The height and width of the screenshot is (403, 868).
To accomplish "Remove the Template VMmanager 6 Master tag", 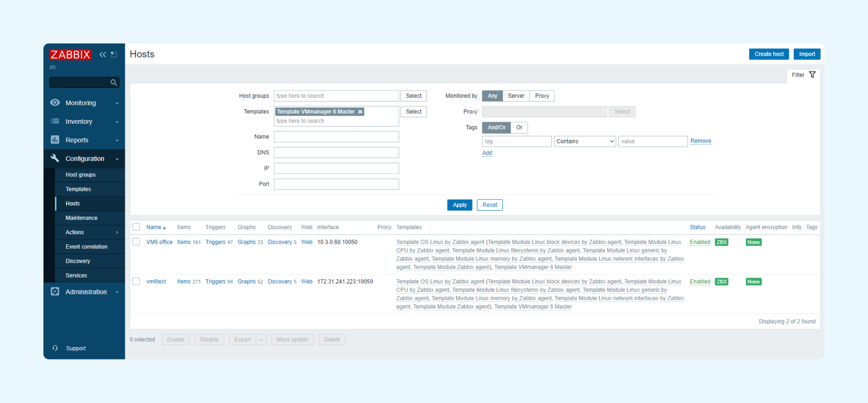I will tap(360, 112).
